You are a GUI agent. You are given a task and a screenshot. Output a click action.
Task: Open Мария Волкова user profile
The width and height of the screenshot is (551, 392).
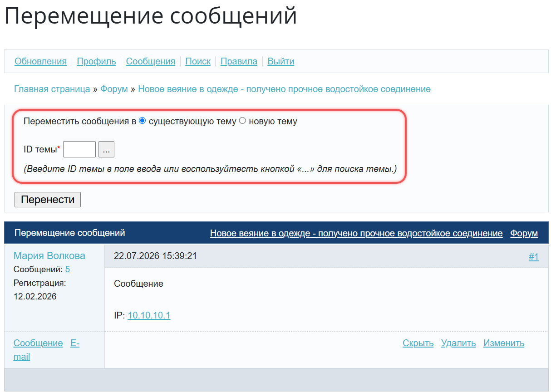click(49, 256)
